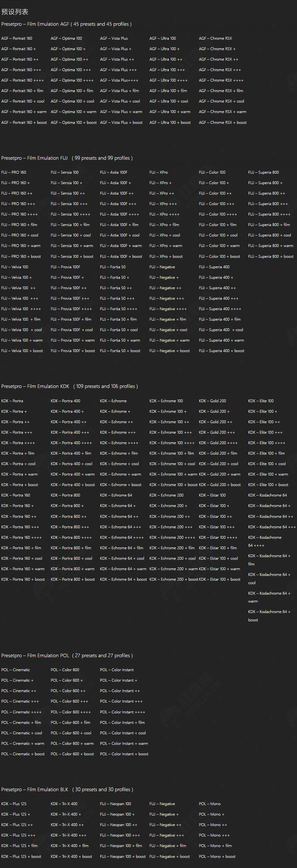Select 'KDK – Echrome 100 + boost' preset
297x868 pixels.
tap(174, 484)
